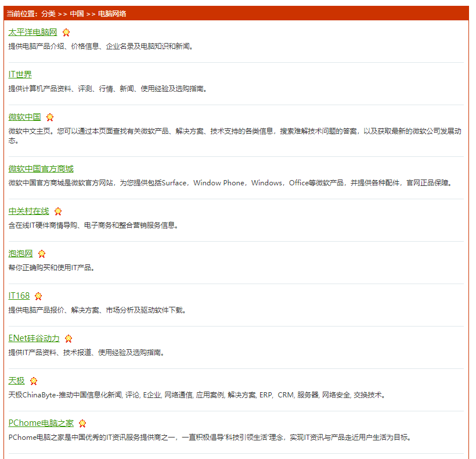Image resolution: width=476 pixels, height=459 pixels.
Task: Open the IT168 link
Action: (19, 296)
